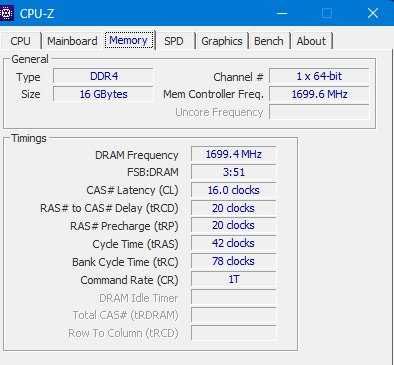The image size is (394, 365).
Task: Select the Channel # 1 x 64-bit field
Action: click(319, 76)
